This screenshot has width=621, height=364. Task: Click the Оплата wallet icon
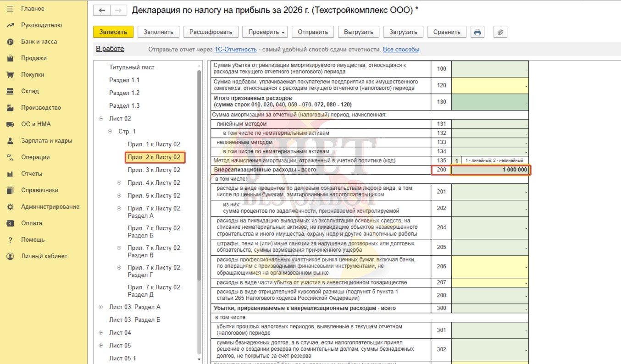(x=10, y=223)
